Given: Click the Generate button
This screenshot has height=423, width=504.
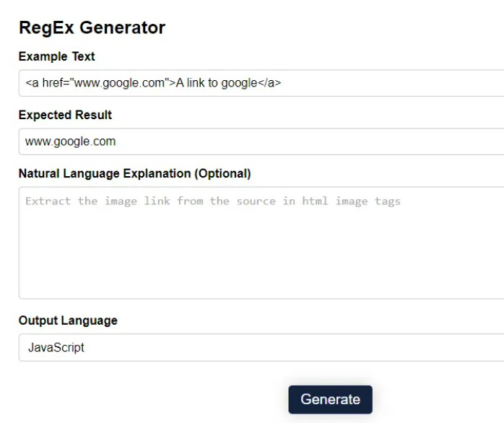Looking at the screenshot, I should click(x=330, y=399).
